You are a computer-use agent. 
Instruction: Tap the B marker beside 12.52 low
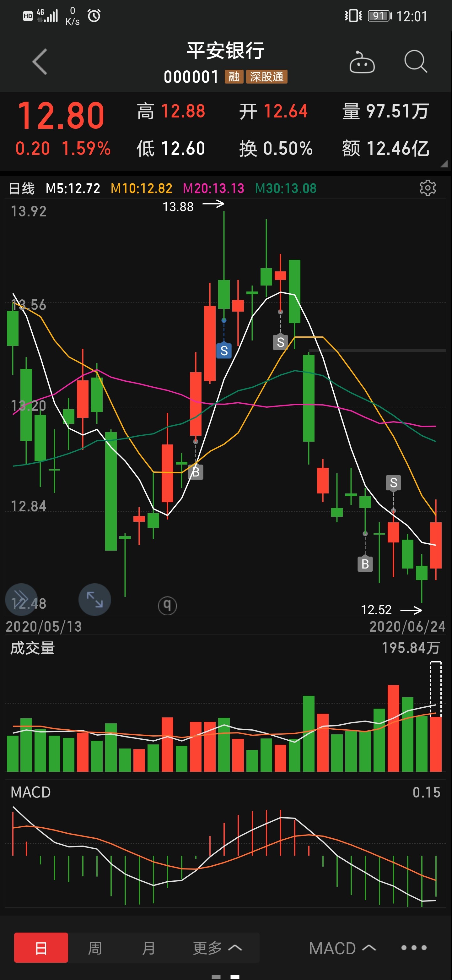365,564
